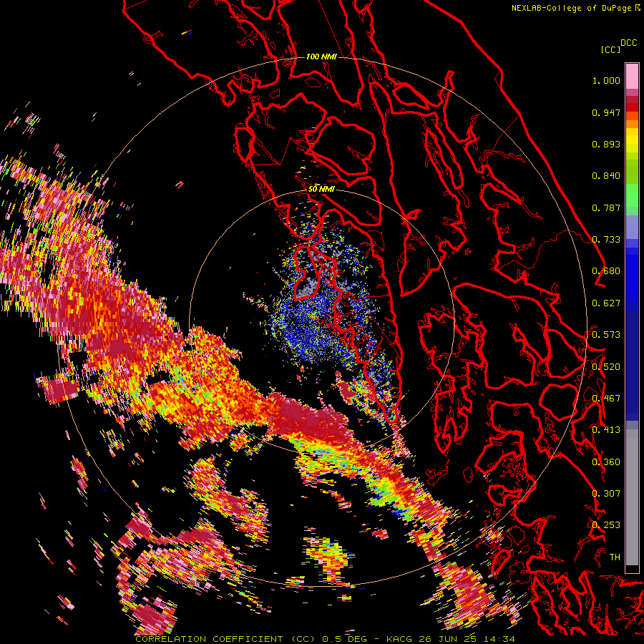Click the CORRELATION COEFFICIENT (CC) caption text
644x644 pixels.
tap(225, 639)
